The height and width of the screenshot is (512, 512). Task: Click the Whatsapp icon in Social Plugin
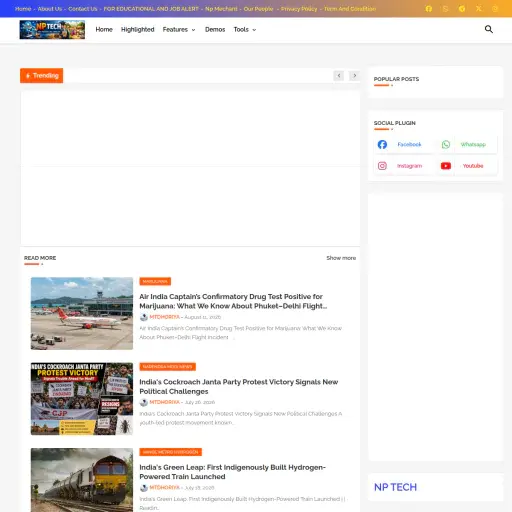[x=446, y=144]
